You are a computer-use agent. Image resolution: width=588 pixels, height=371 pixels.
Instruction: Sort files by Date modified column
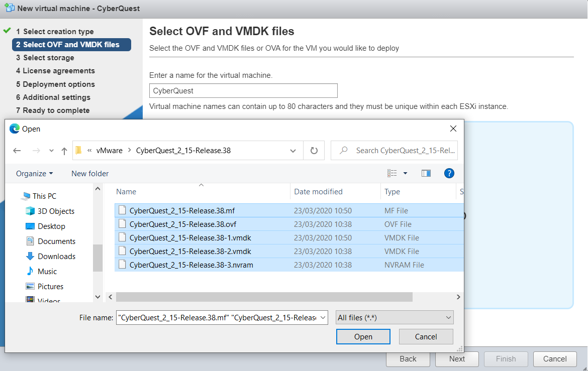tap(318, 191)
